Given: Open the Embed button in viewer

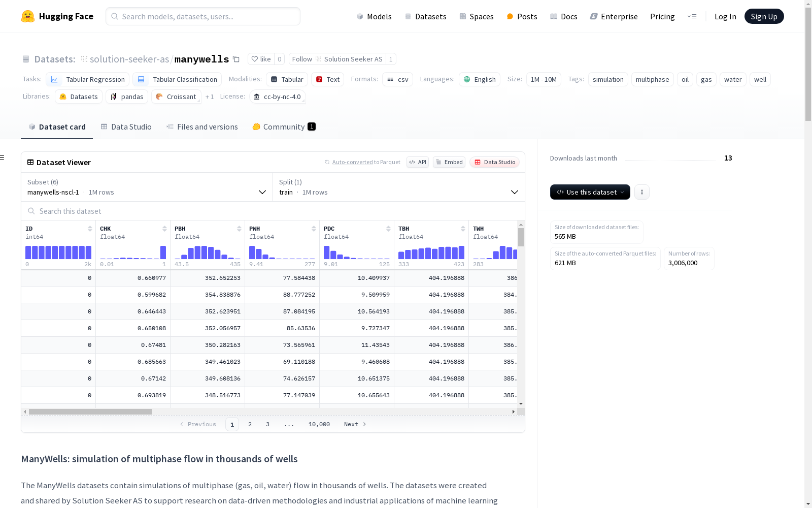Looking at the screenshot, I should (449, 162).
